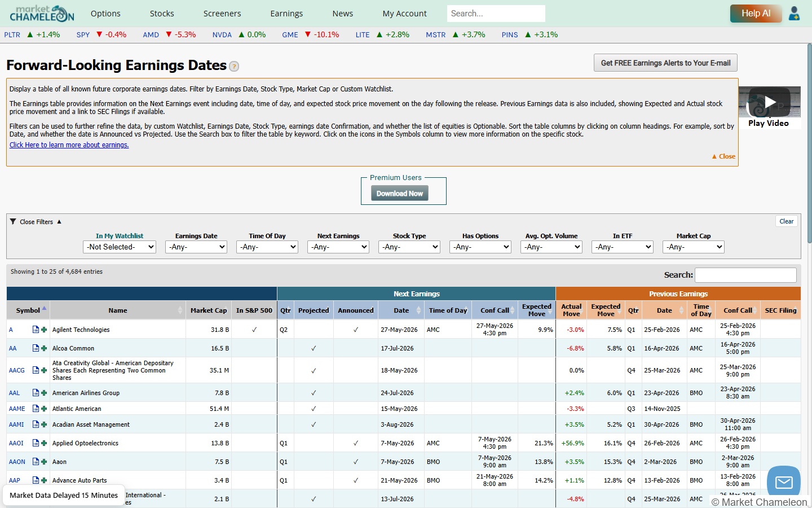Open document icon in Aaon row
The image size is (812, 508).
pos(36,462)
